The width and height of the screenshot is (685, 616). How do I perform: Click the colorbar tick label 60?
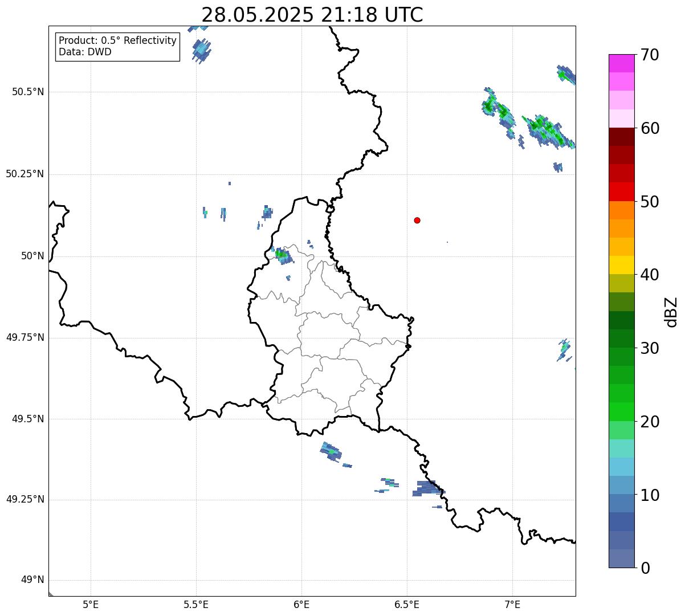pyautogui.click(x=650, y=128)
